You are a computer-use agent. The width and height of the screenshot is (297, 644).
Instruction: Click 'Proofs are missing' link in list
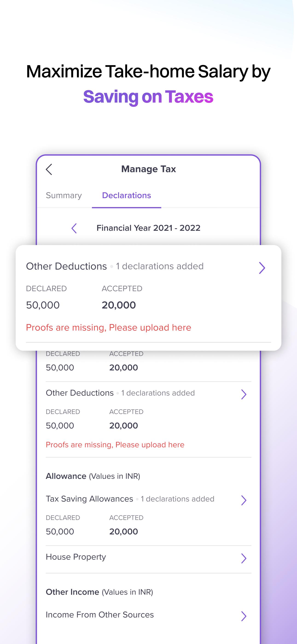click(115, 445)
